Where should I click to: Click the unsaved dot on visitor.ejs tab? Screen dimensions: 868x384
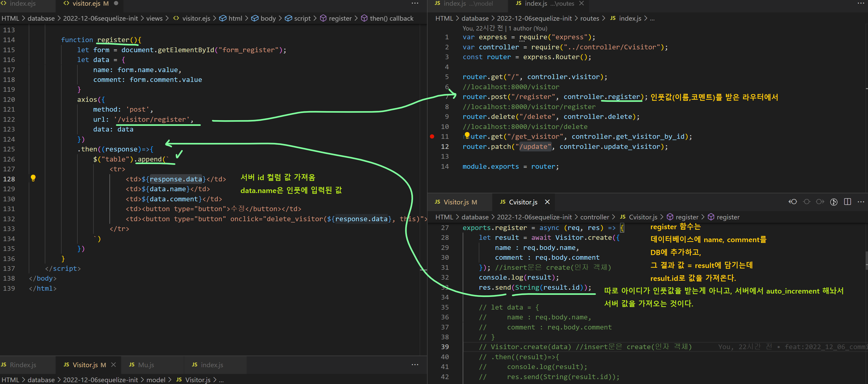(116, 3)
